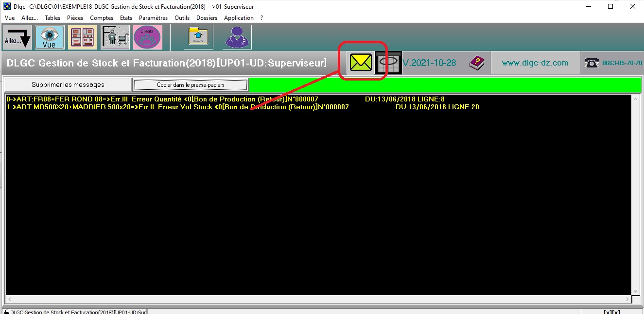Open the Dossiers menu

tap(207, 18)
